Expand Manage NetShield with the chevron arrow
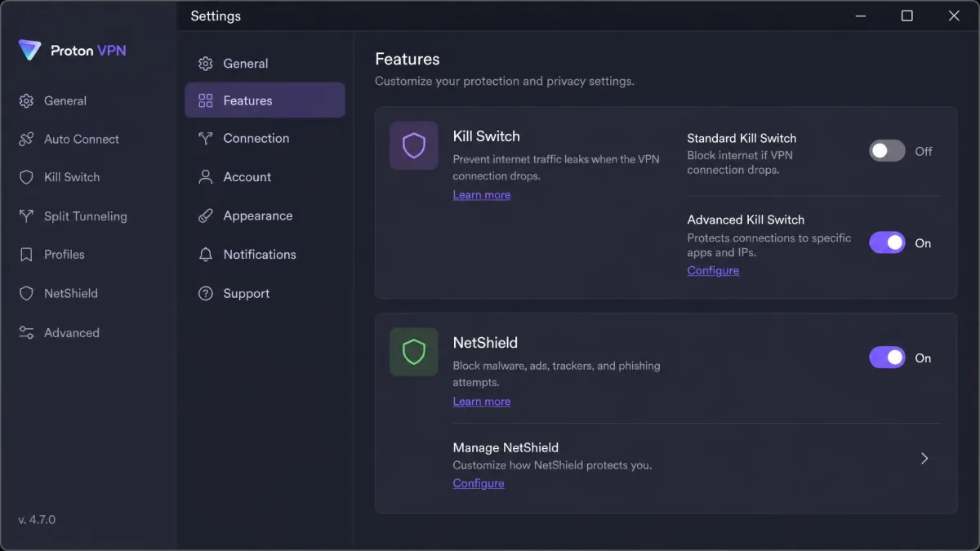The height and width of the screenshot is (551, 980). tap(924, 459)
